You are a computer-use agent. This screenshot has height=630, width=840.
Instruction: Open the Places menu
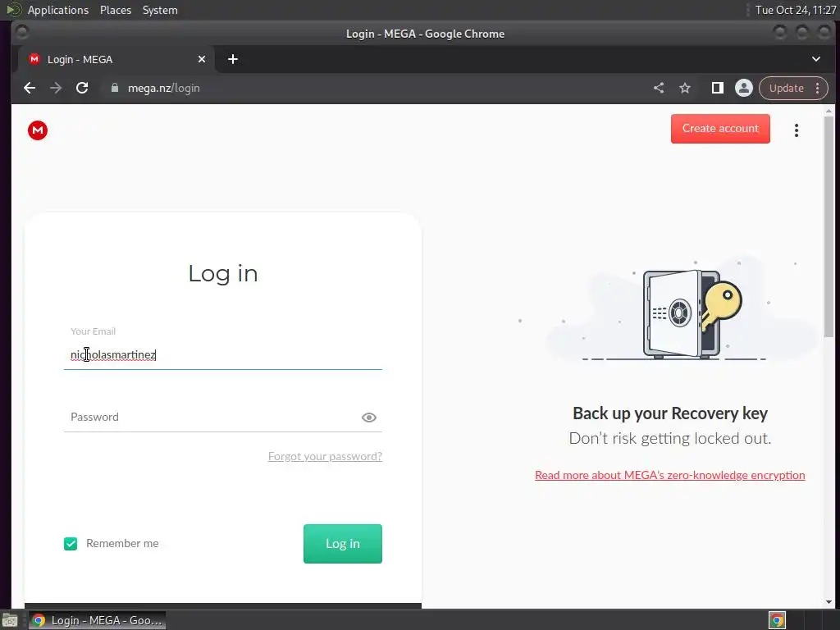pos(115,10)
